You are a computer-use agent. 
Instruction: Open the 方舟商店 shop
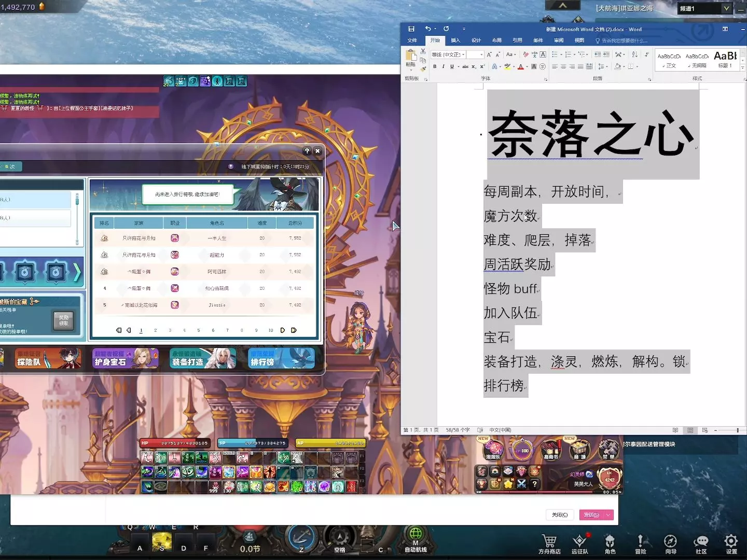[549, 544]
